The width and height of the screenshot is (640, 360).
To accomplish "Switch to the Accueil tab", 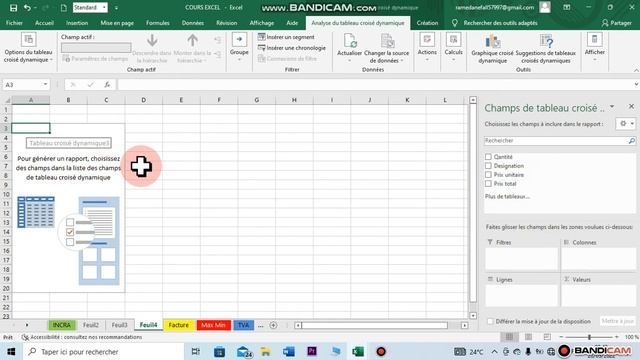I will click(x=44, y=23).
